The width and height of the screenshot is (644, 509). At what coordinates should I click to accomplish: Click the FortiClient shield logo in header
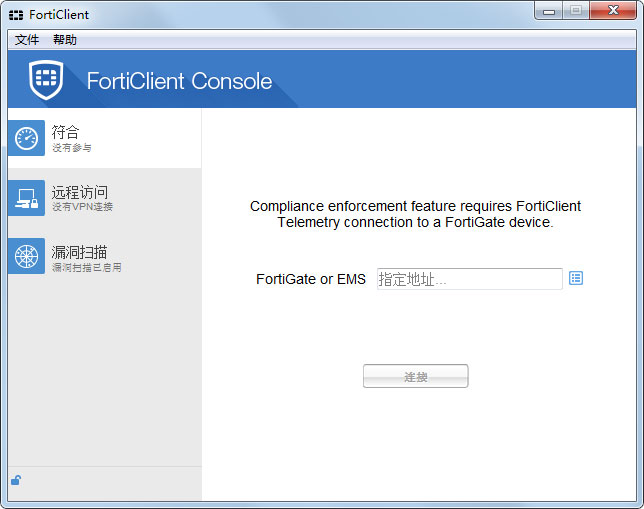coord(46,80)
